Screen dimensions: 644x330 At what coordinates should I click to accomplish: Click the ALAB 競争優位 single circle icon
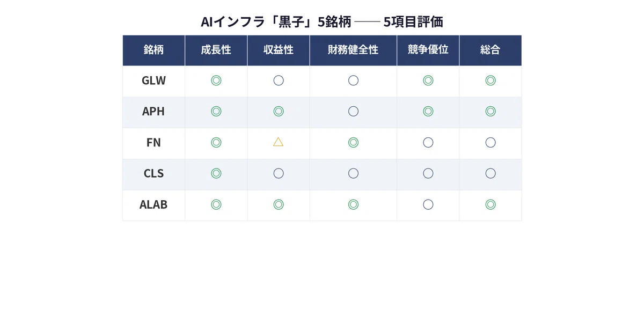[x=428, y=204]
